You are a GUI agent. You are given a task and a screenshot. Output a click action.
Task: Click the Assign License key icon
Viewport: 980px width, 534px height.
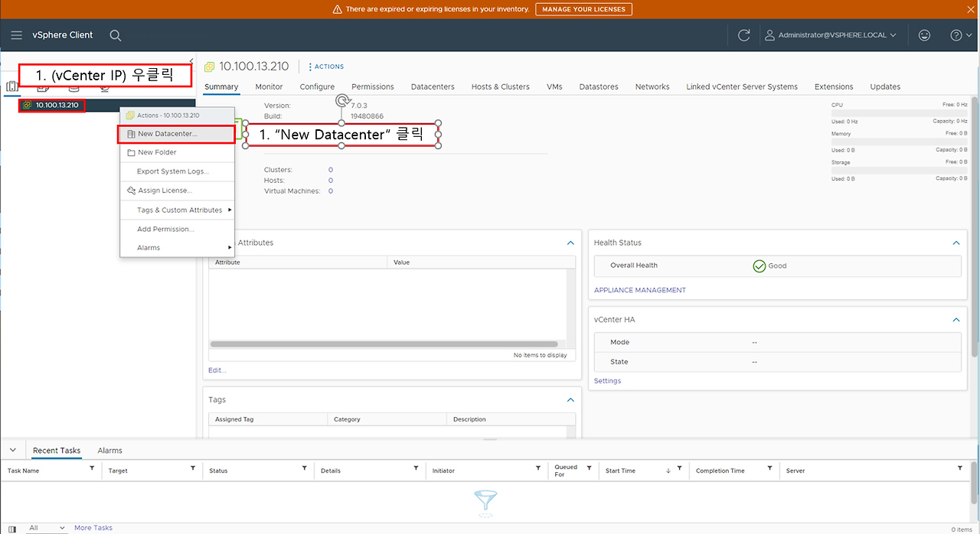tap(131, 190)
